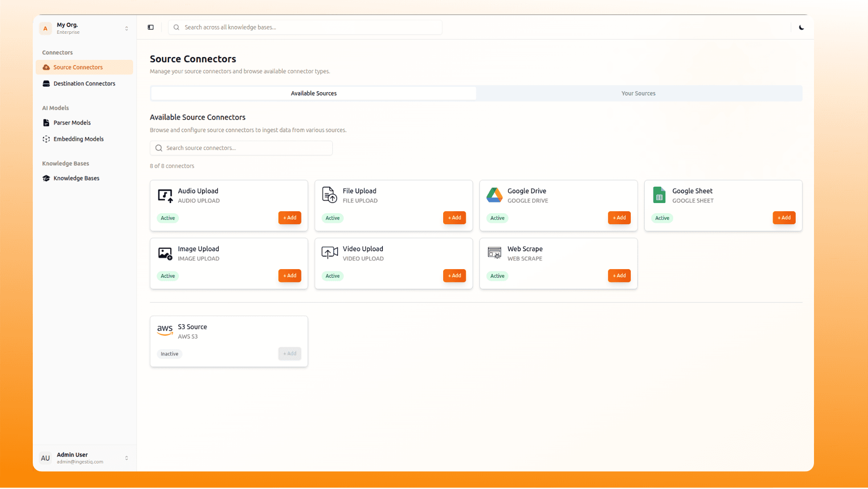Screen dimensions: 868x489
Task: Select the Available Sources tab
Action: coord(313,94)
